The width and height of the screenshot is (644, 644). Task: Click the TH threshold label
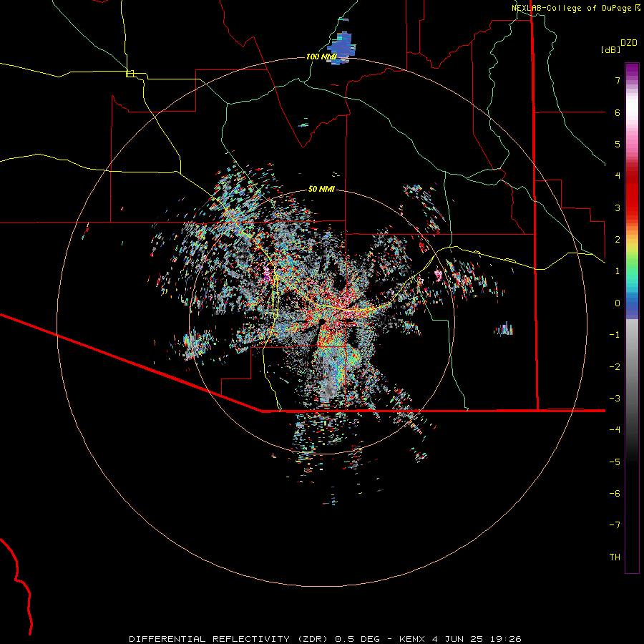coord(615,557)
